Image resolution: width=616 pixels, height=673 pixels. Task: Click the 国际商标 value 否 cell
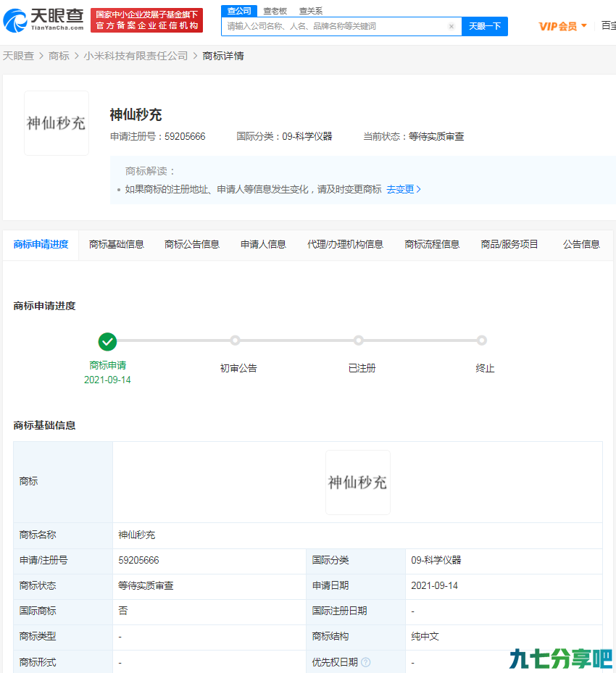click(x=209, y=611)
